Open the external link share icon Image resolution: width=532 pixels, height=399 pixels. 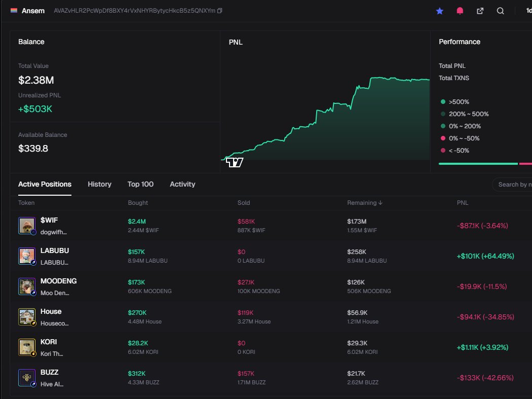point(480,10)
